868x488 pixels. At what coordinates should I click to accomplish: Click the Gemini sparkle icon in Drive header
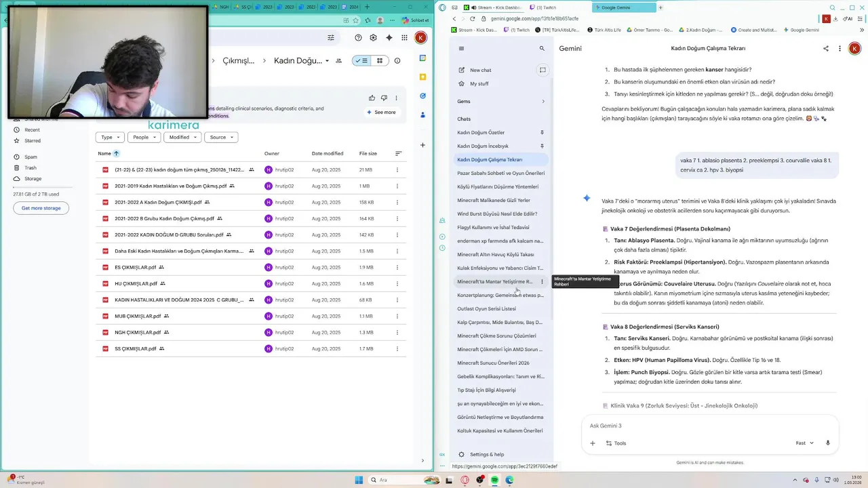click(x=389, y=38)
